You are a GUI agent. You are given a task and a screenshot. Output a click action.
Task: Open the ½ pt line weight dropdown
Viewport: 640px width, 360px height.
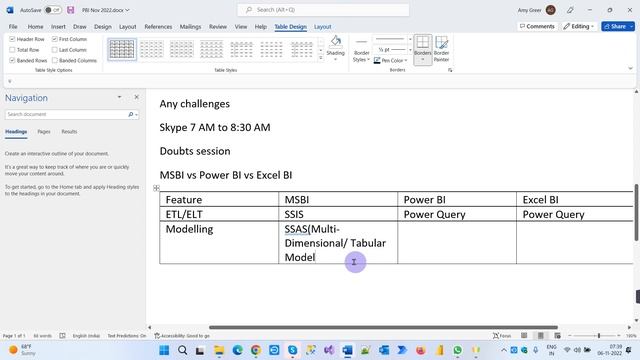pos(410,50)
